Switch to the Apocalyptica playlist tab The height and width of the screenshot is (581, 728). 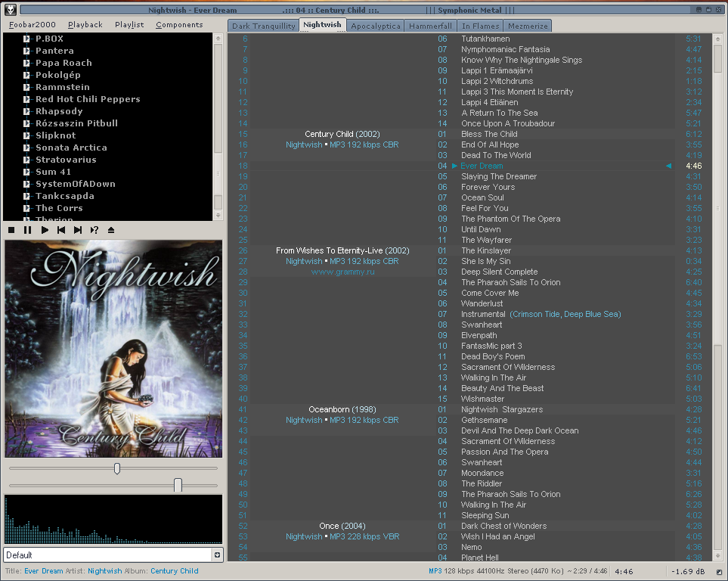376,26
